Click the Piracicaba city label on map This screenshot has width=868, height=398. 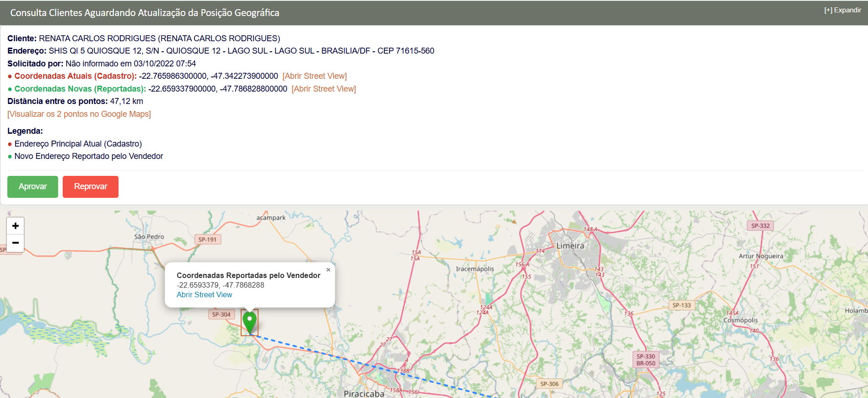point(364,394)
